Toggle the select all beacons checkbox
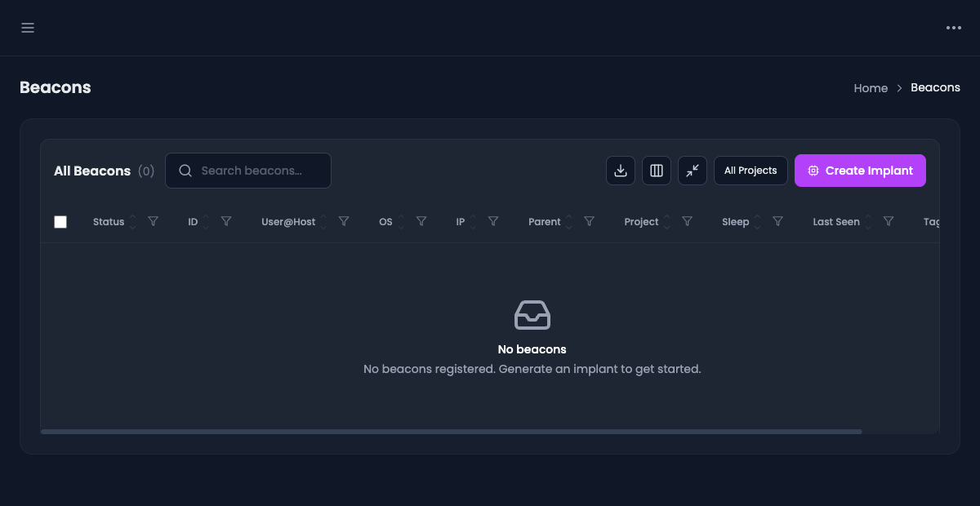This screenshot has height=506, width=980. pyautogui.click(x=60, y=222)
